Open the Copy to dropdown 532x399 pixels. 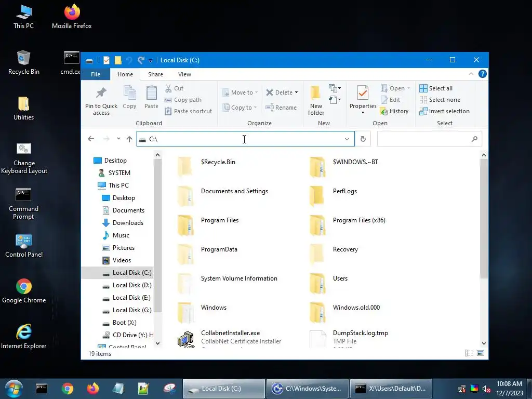tap(240, 108)
